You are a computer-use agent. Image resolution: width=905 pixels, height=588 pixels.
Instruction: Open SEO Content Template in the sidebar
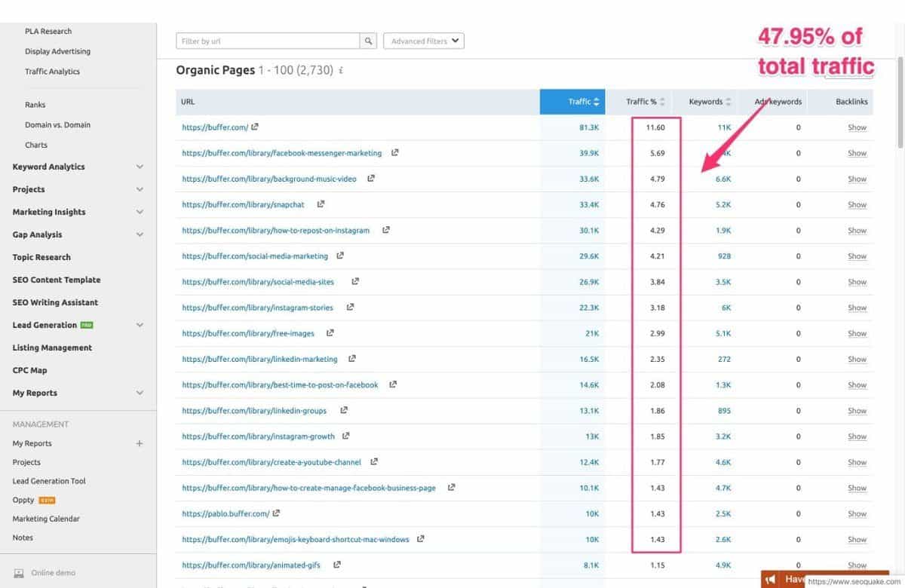(57, 280)
